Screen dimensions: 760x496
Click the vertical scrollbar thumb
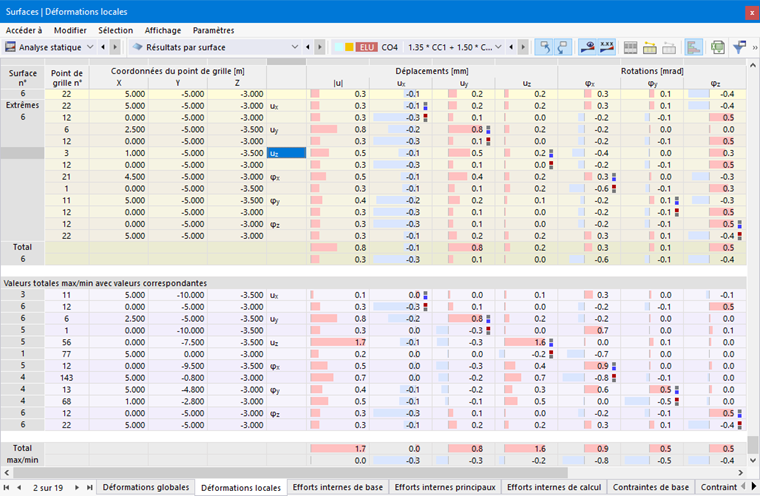[752, 444]
